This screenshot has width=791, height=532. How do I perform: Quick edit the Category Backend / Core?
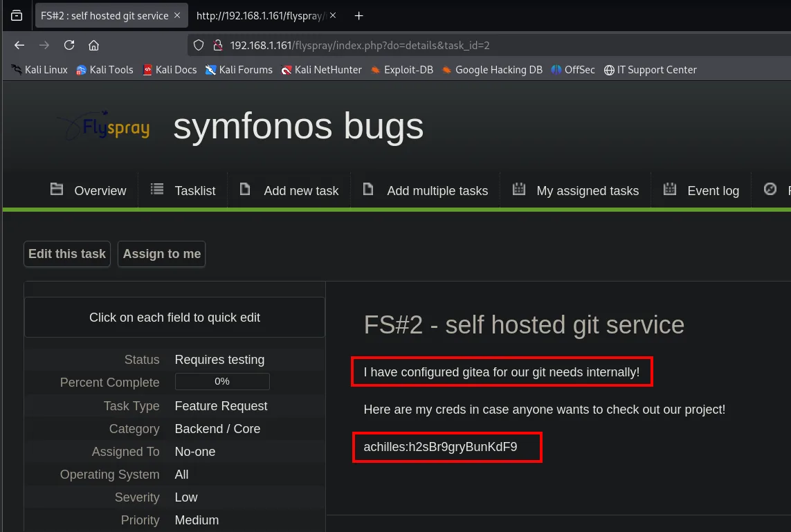click(x=217, y=429)
